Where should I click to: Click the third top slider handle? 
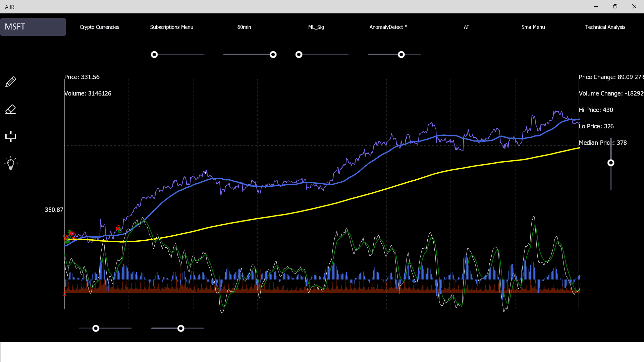[299, 55]
